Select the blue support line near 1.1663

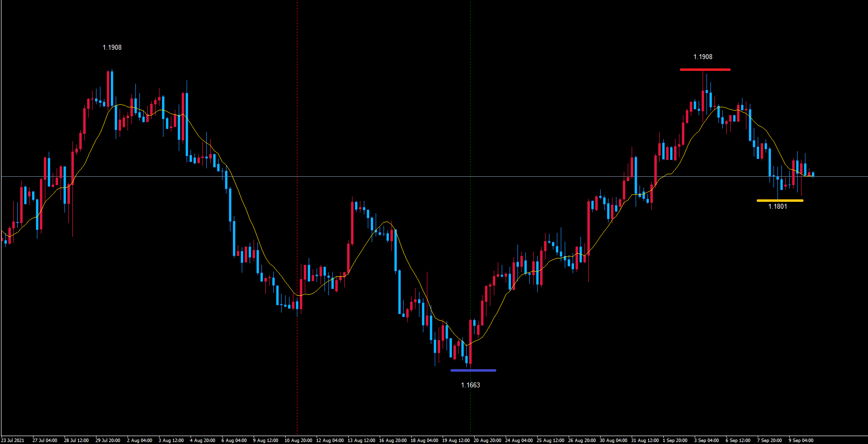(473, 370)
